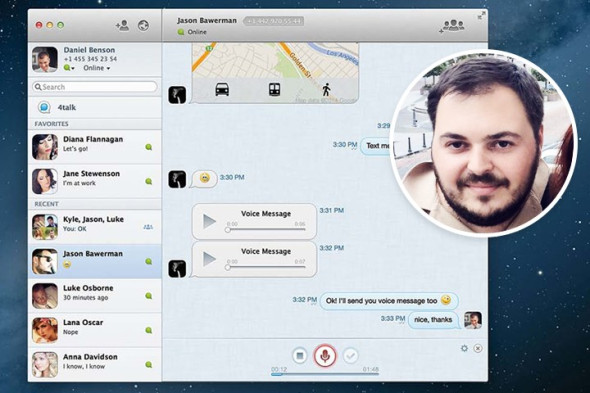Select the car directions icon on the map

[222, 90]
